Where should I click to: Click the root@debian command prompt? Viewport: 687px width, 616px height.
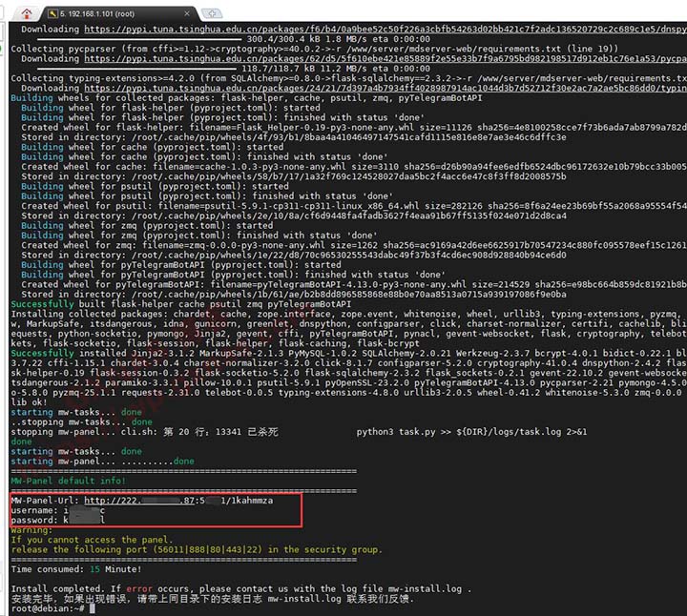point(48,608)
